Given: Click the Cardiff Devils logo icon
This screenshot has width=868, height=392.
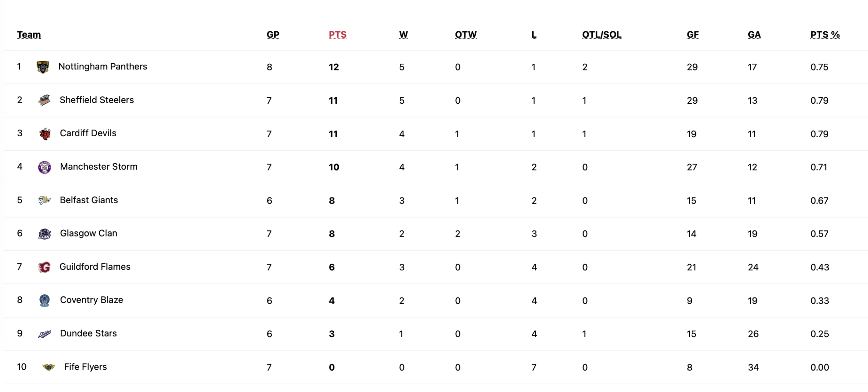Looking at the screenshot, I should click(44, 133).
